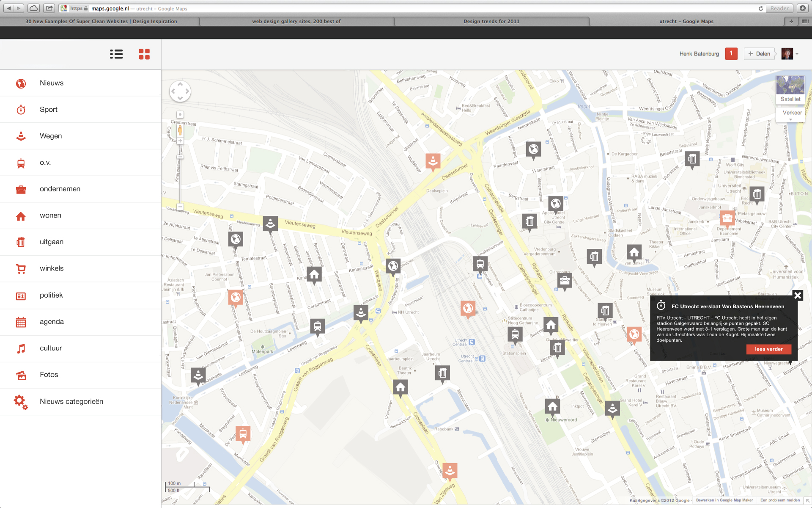812x508 pixels.
Task: Open Nieuws categorieën settings gear
Action: [21, 402]
